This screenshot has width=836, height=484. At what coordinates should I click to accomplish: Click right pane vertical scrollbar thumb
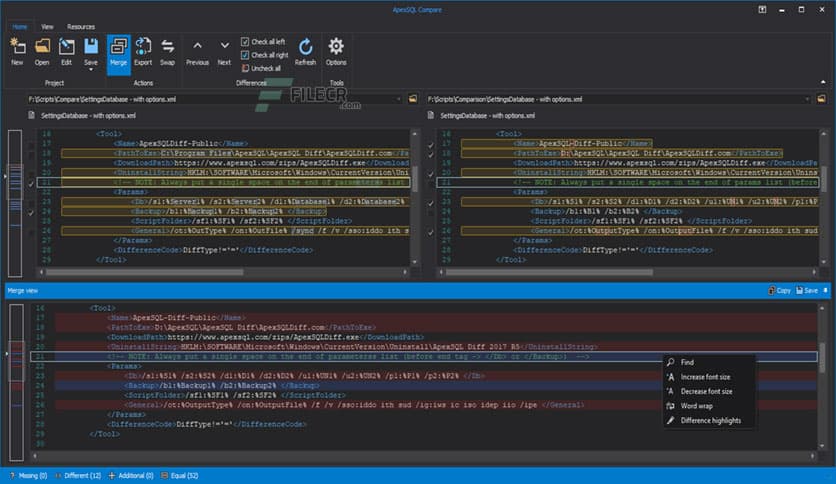[x=823, y=179]
